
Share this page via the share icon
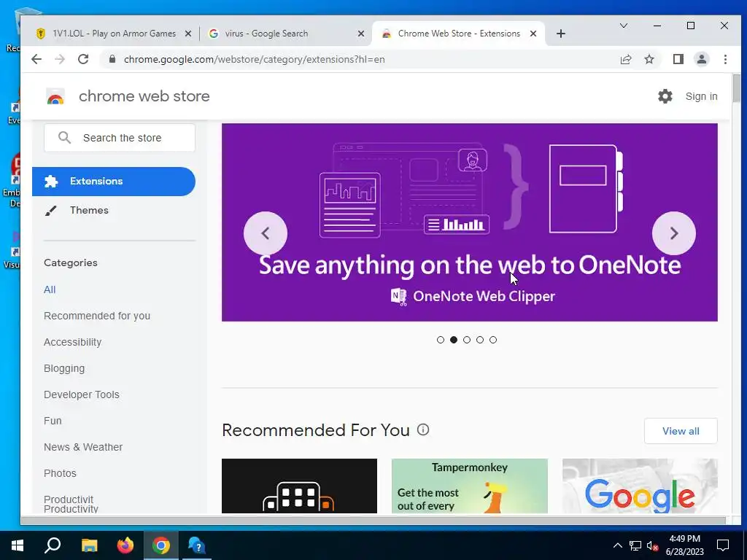pos(625,59)
